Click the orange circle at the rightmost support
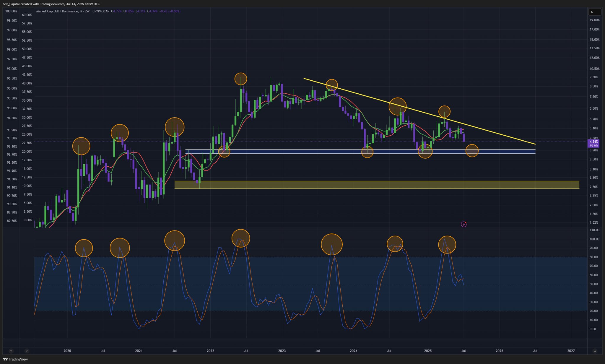605x364 pixels. pos(472,151)
